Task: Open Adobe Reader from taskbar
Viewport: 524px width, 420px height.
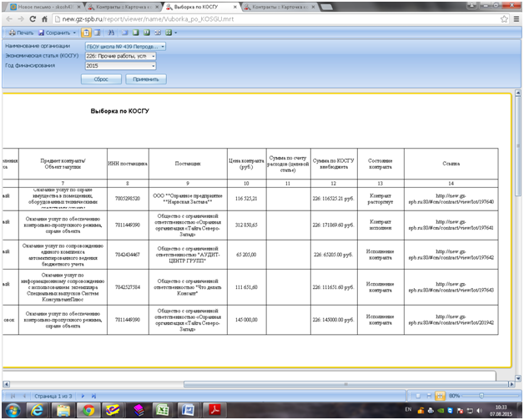Action: [x=214, y=410]
